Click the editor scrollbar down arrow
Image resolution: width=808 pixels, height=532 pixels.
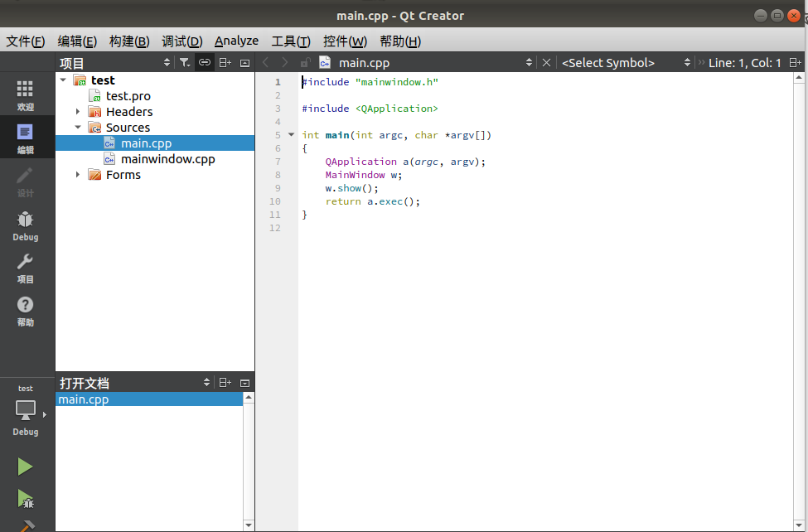(799, 526)
